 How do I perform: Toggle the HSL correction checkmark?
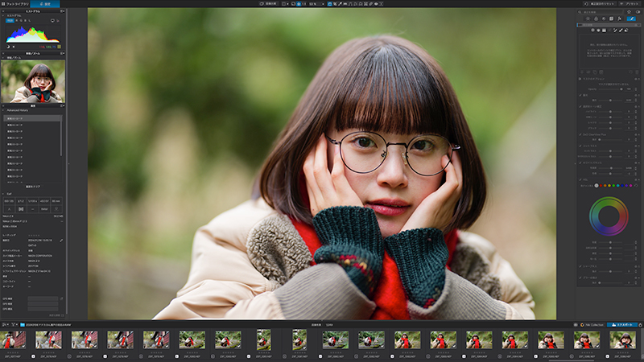tap(580, 179)
